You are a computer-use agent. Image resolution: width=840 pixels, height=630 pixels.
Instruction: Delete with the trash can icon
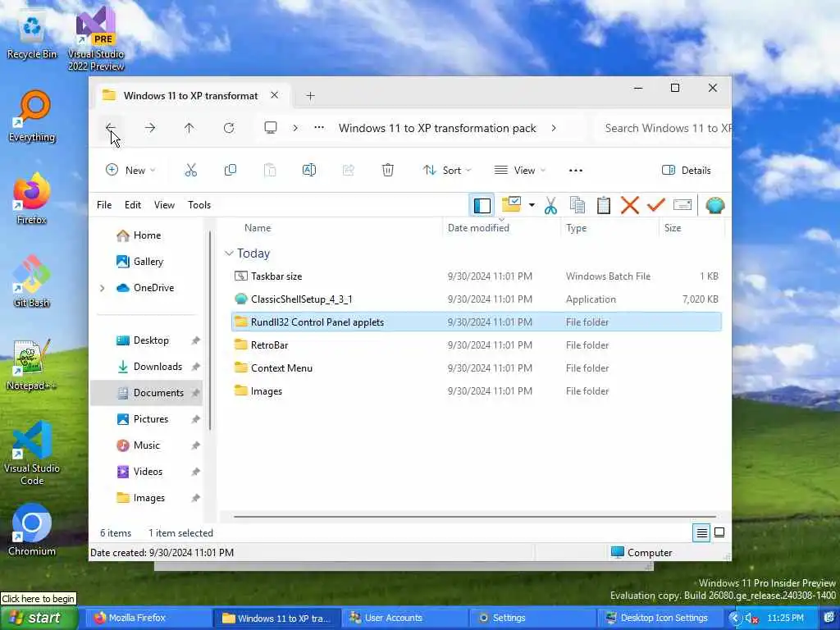[x=388, y=171]
